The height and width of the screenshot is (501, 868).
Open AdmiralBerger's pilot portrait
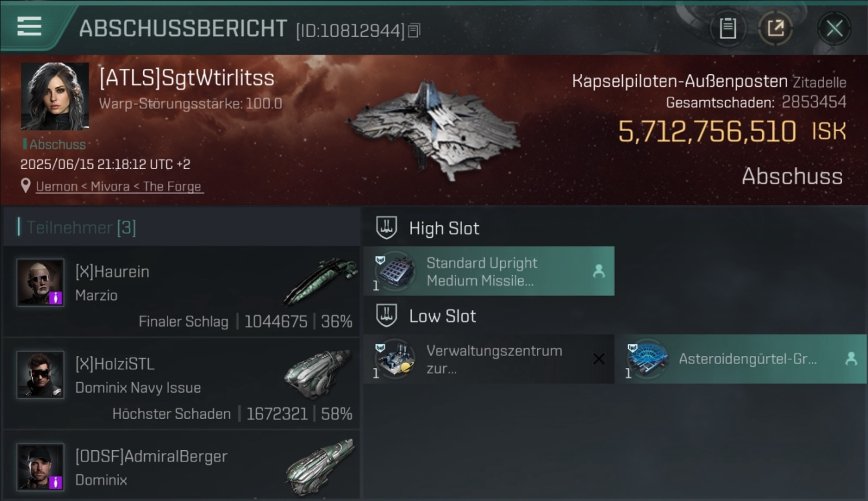[41, 467]
